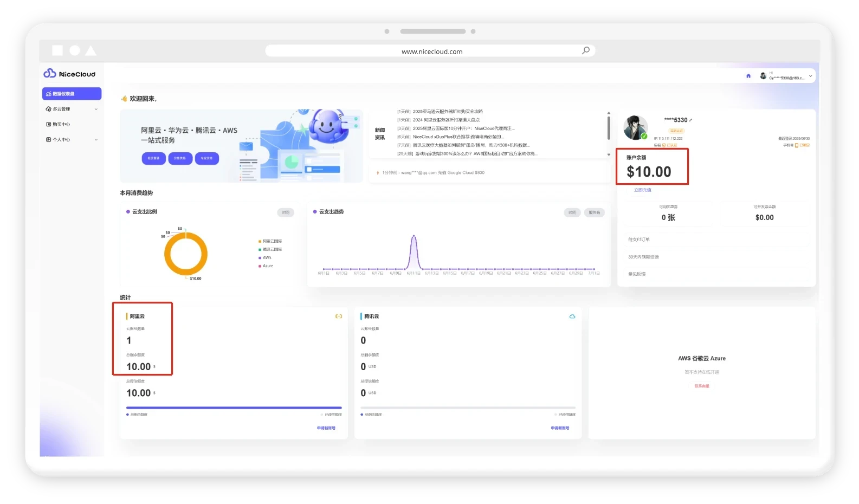
Task: Open the 待支付订单 row
Action: coord(716,240)
